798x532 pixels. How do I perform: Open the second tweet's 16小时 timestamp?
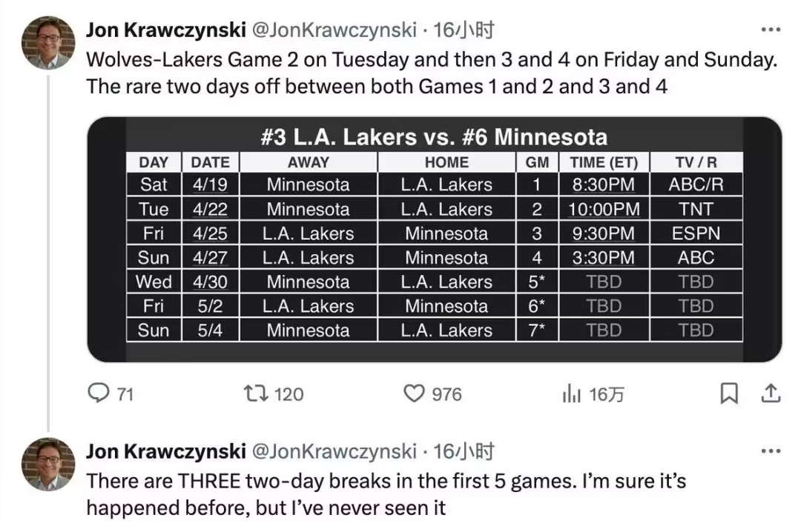click(x=464, y=450)
